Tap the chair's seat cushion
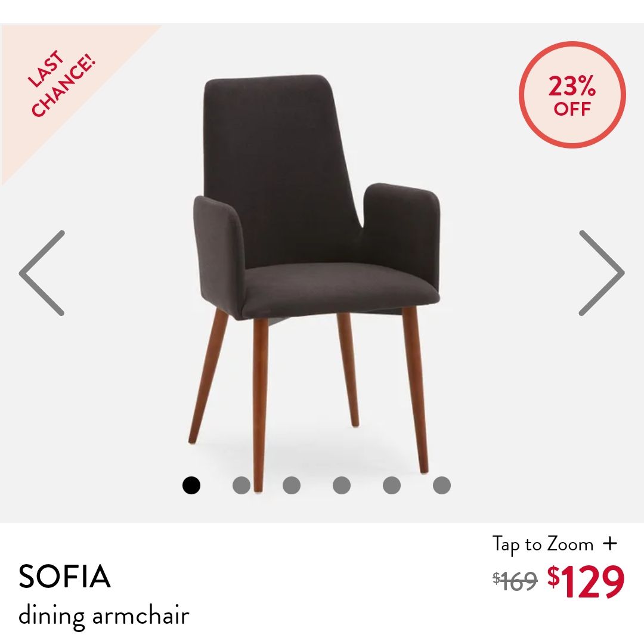 pyautogui.click(x=341, y=287)
